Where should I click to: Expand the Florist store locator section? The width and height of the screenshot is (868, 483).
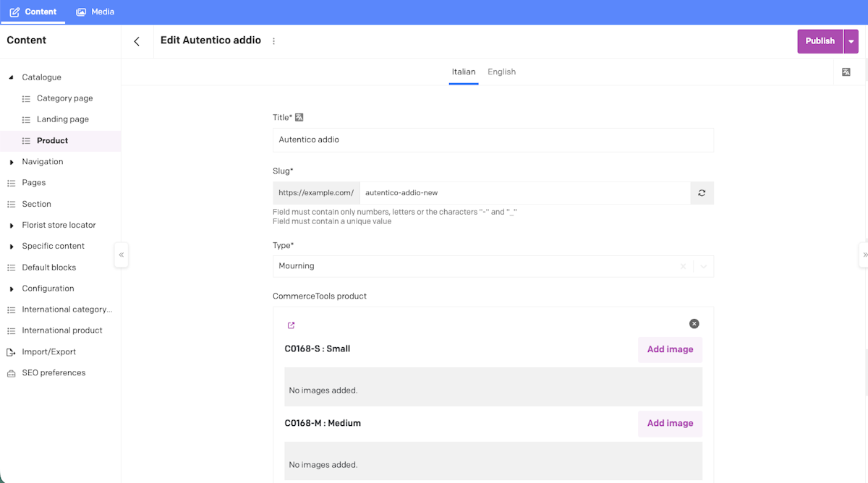point(12,226)
